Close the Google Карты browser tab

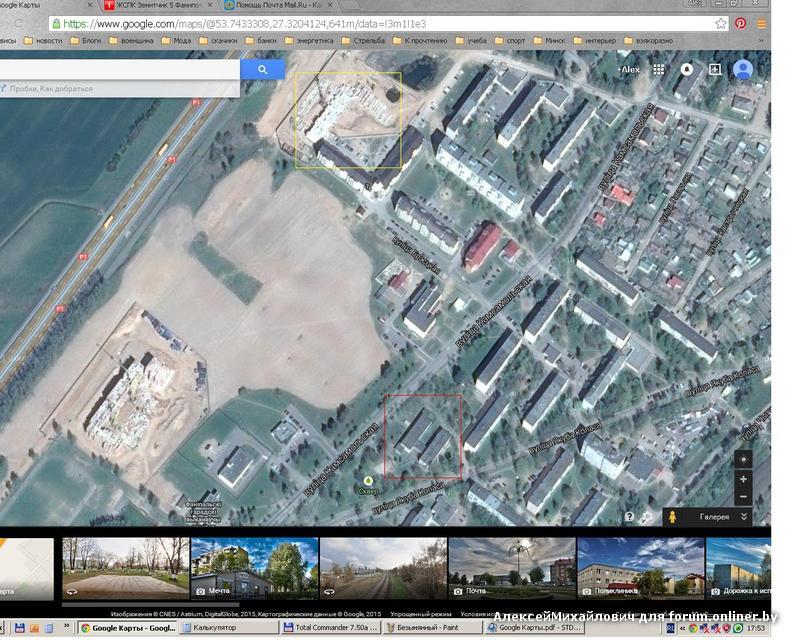[x=90, y=5]
